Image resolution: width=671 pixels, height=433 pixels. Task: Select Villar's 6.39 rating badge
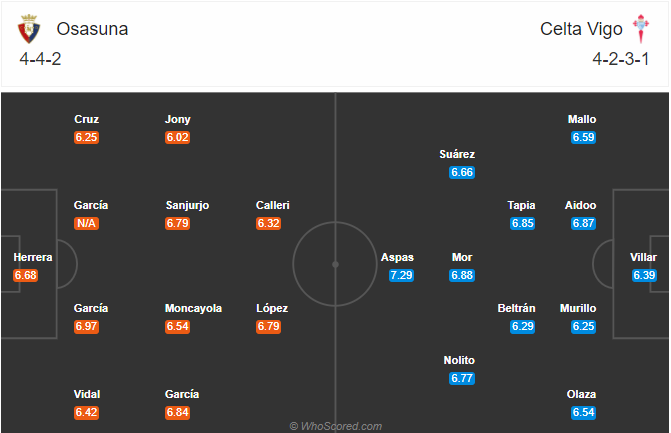click(x=644, y=275)
